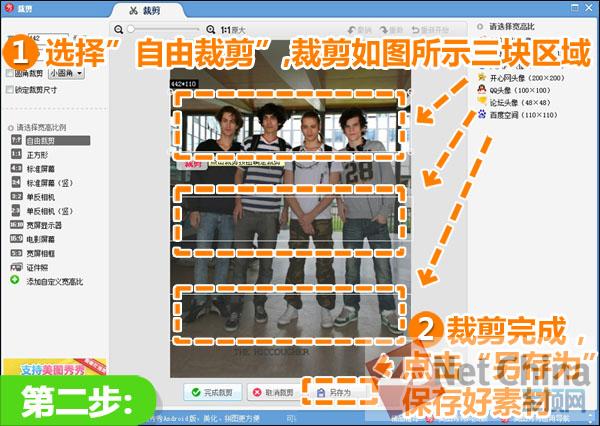Click the zoom in magnifier icon
The width and height of the screenshot is (600, 426).
210,29
